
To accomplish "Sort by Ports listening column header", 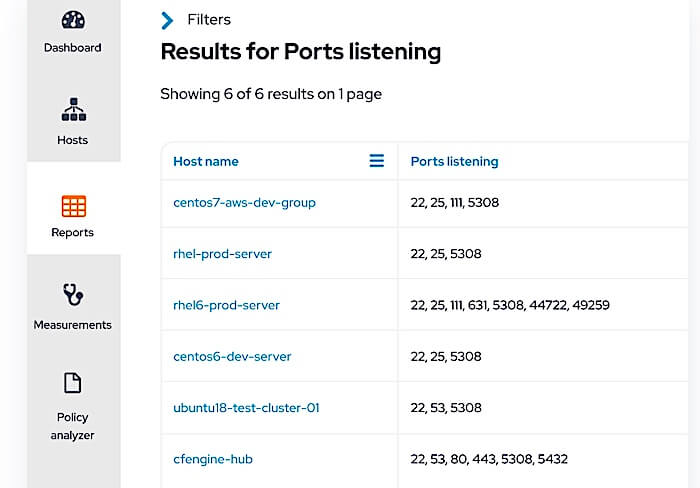I will point(454,161).
